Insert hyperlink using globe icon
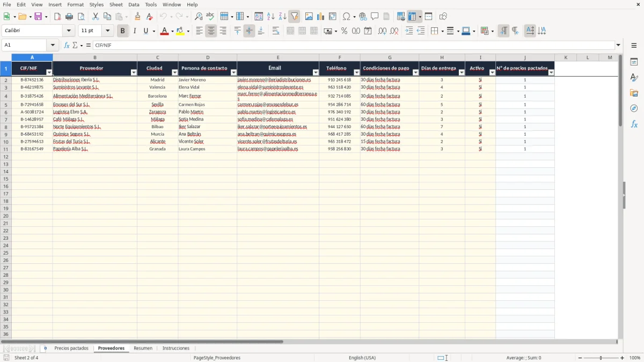Screen dimensions: 644x362 [x=363, y=17]
